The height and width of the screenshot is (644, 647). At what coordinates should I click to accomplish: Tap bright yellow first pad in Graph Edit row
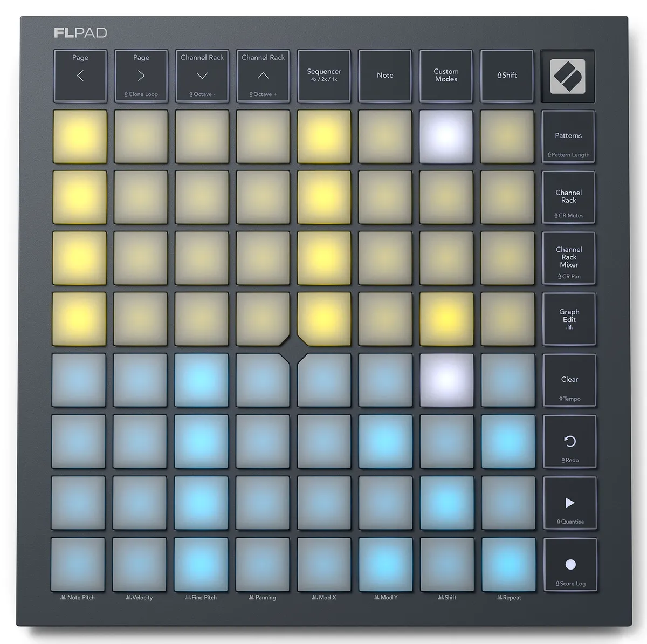79,319
